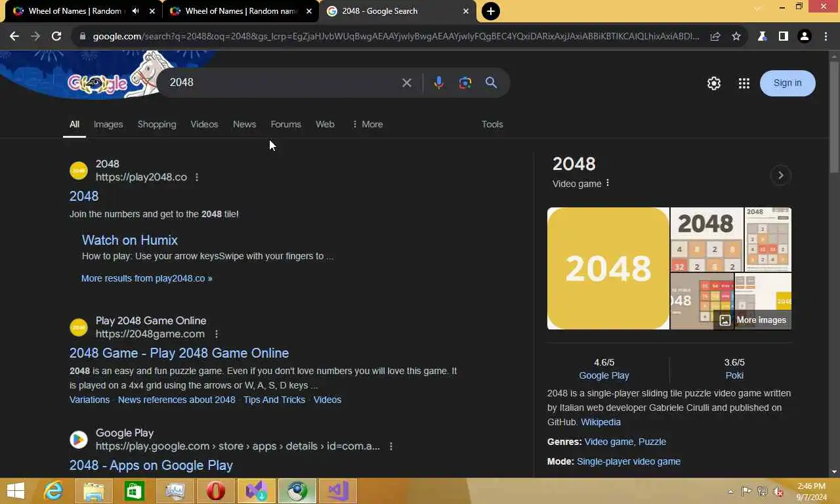Viewport: 840px width, 504px height.
Task: Expand the More search filters menu
Action: click(367, 124)
